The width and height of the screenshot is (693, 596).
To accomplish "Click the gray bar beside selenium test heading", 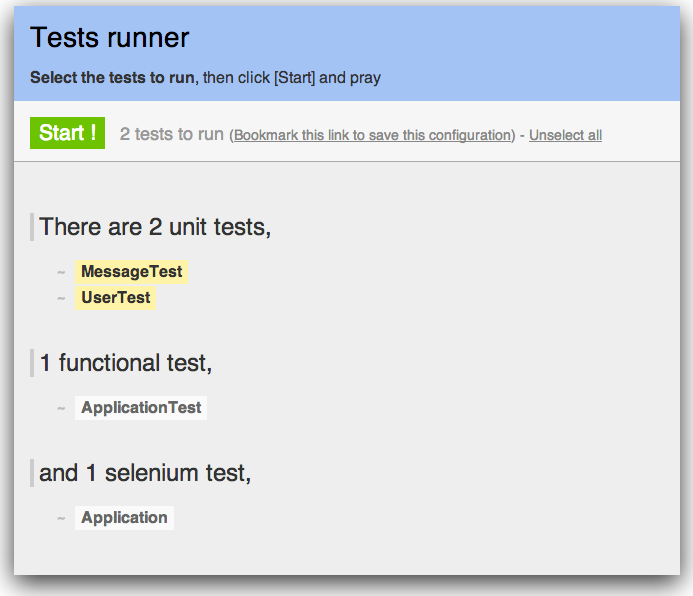I will pos(32,473).
